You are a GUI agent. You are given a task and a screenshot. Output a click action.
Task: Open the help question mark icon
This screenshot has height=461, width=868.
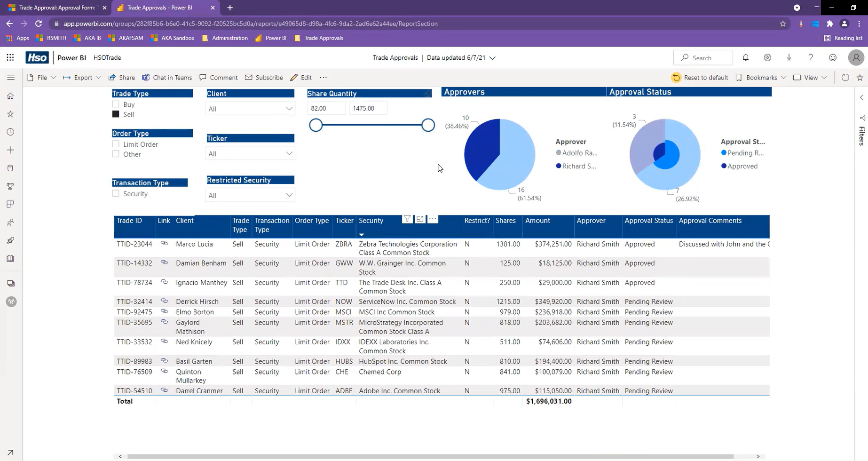tap(811, 57)
